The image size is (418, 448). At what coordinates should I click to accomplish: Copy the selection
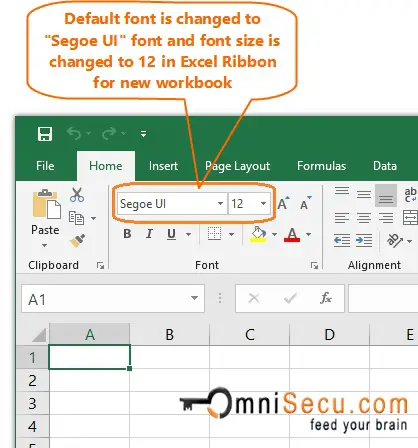coord(76,218)
